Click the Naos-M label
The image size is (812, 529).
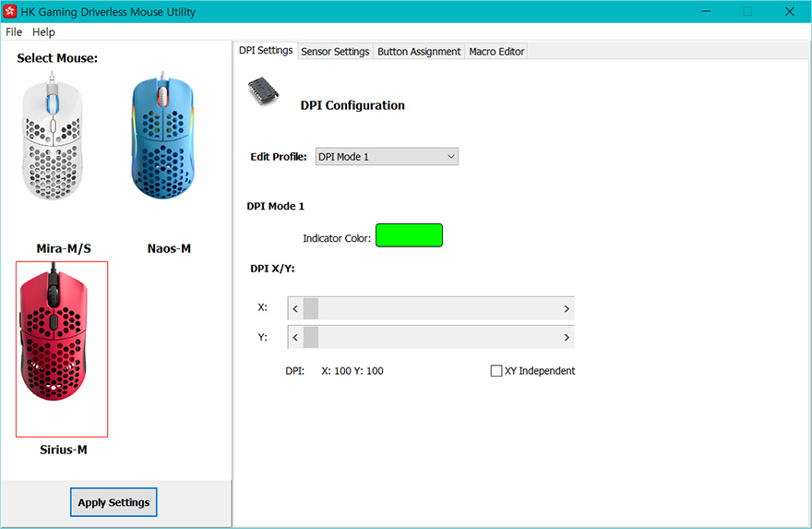coord(169,248)
